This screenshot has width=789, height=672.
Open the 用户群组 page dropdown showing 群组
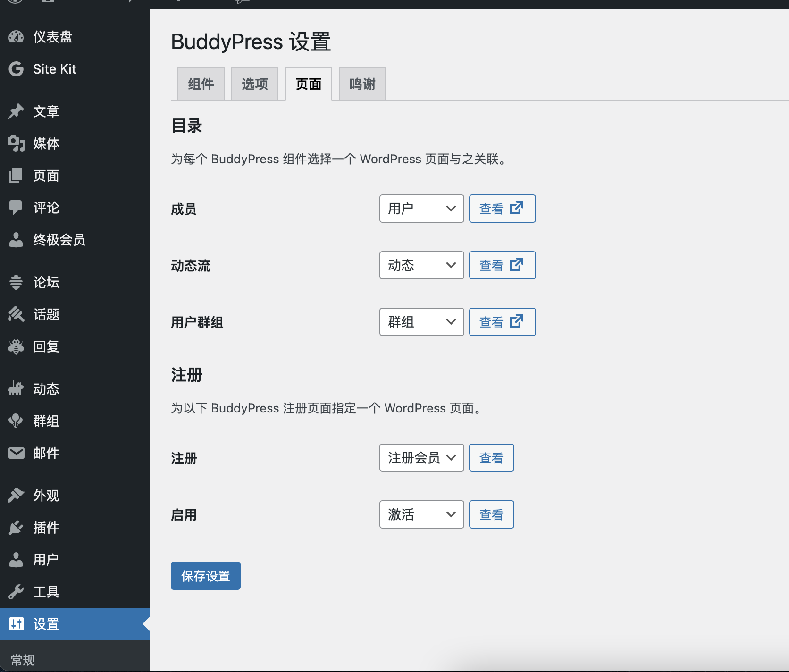(x=422, y=322)
